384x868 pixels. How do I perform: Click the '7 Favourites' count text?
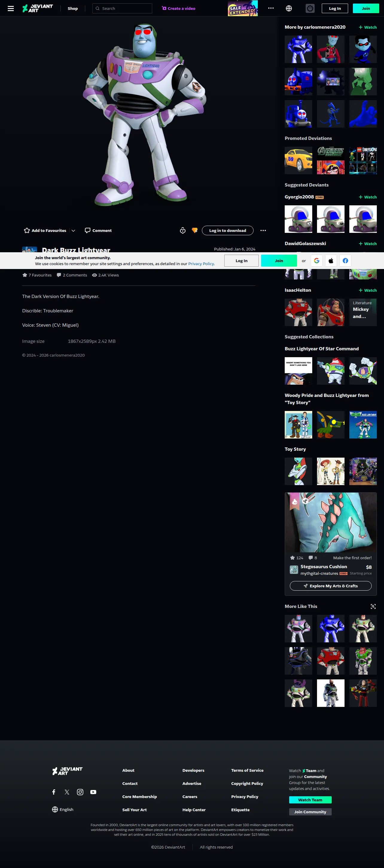(40, 275)
